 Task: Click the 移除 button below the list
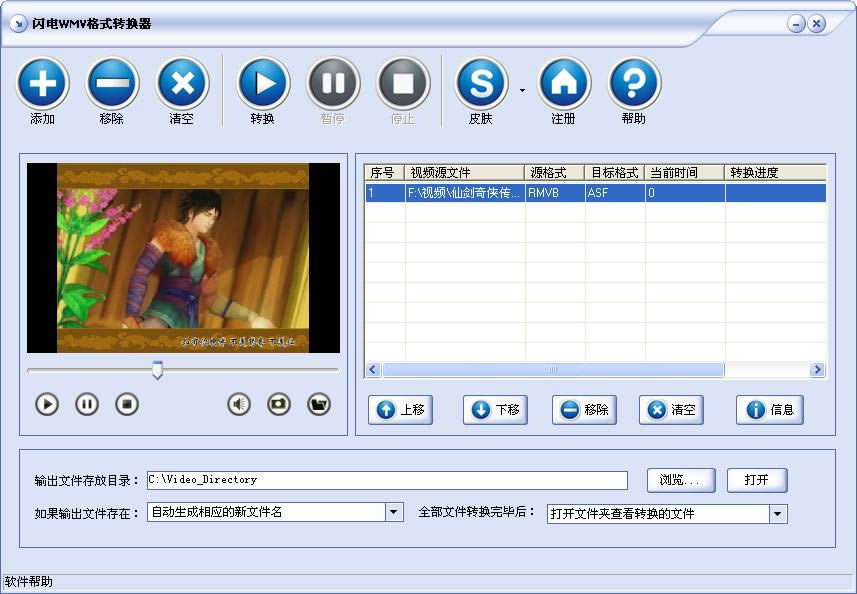[x=584, y=410]
